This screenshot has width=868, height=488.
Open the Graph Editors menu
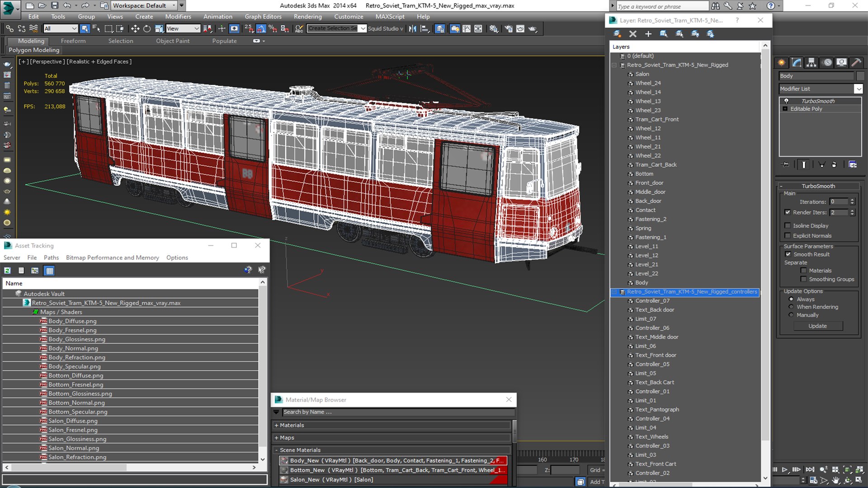coord(263,16)
